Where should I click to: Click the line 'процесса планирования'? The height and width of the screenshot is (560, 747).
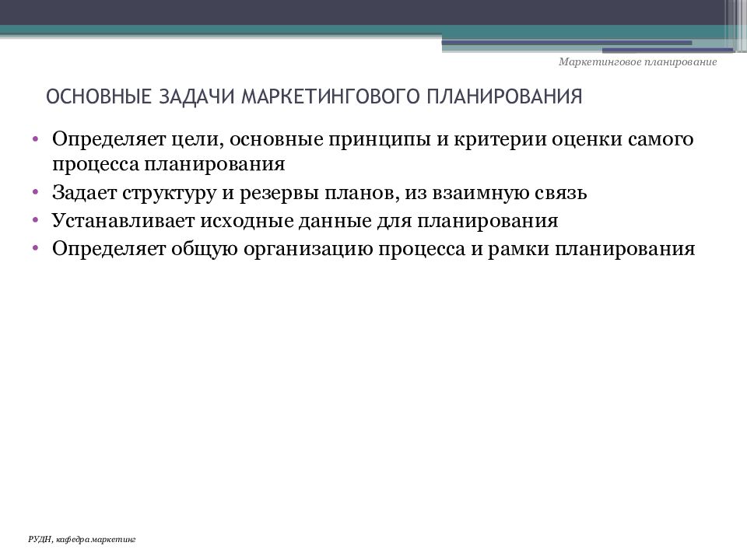[x=169, y=164]
